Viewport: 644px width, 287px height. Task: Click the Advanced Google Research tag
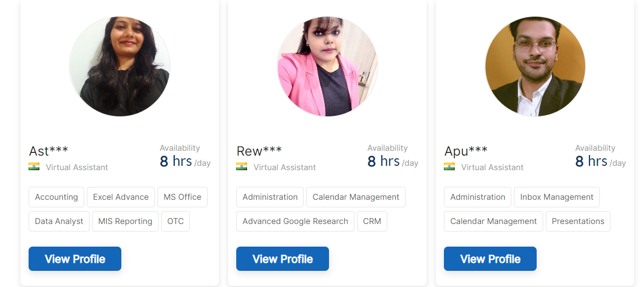296,221
